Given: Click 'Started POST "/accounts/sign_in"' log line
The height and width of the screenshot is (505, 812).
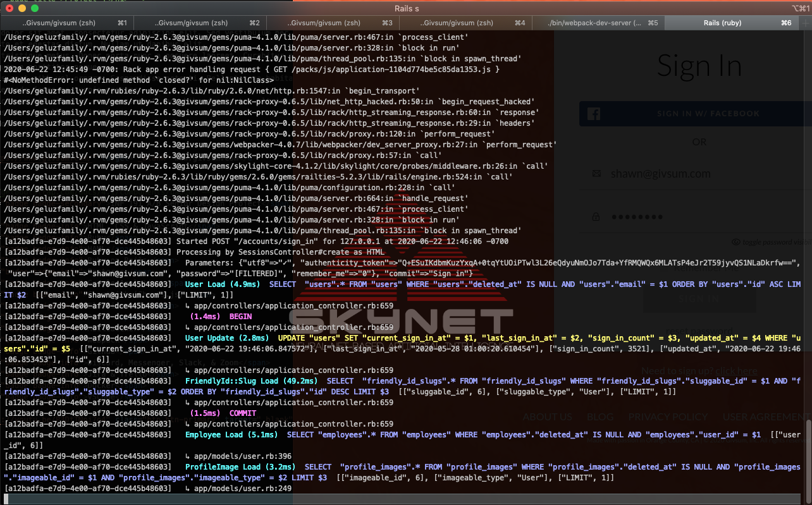Looking at the screenshot, I should (x=342, y=241).
